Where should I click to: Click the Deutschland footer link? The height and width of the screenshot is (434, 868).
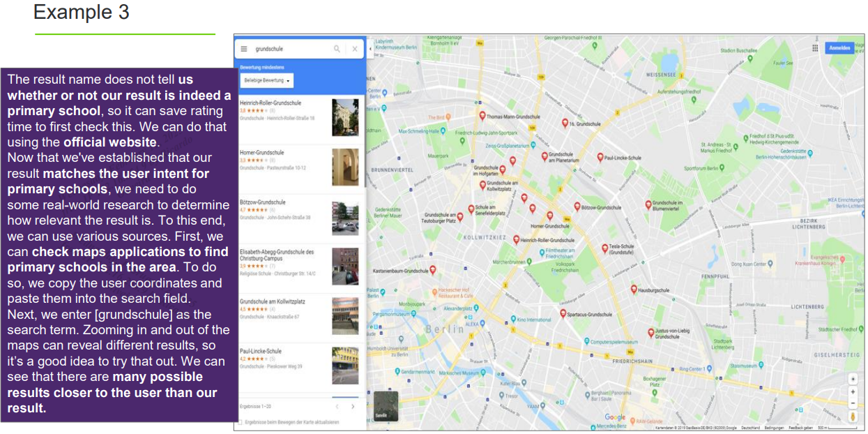750,427
